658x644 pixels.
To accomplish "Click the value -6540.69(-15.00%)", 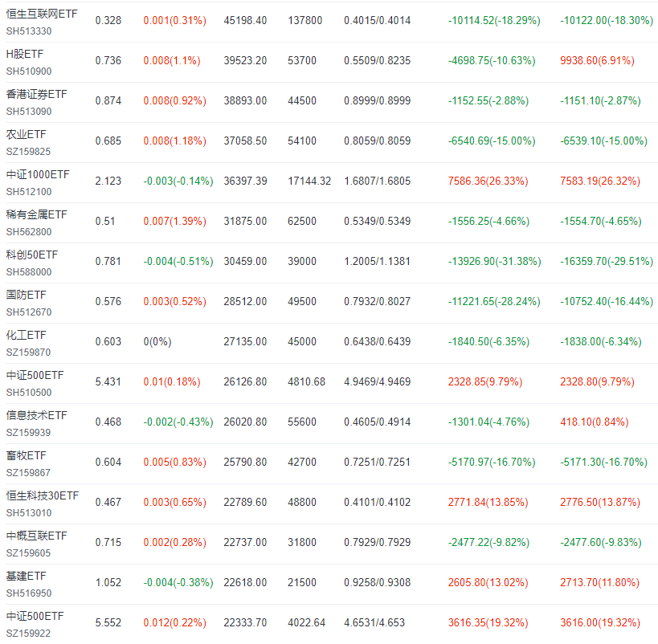I will click(x=492, y=141).
